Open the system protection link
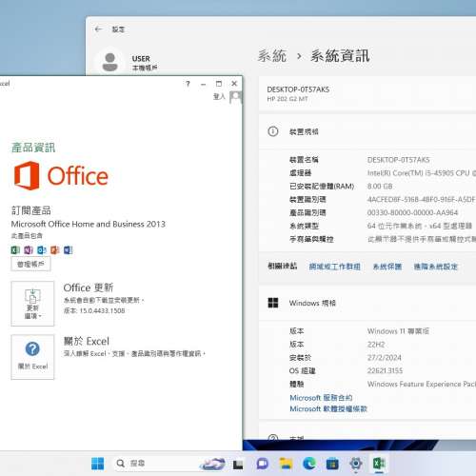Screen dimensions: 476x476 [387, 267]
